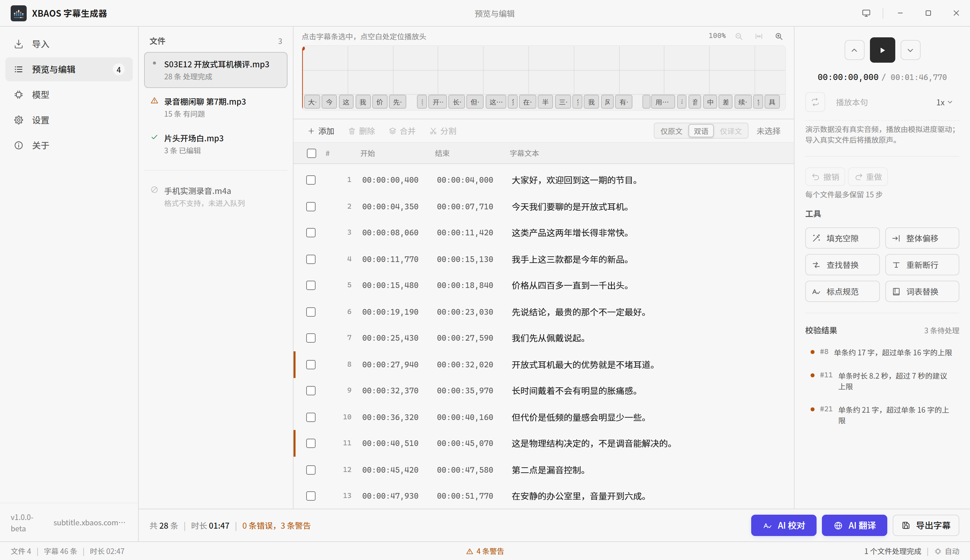Image resolution: width=970 pixels, height=560 pixels.
Task: Open the 导入 import page
Action: (x=69, y=44)
